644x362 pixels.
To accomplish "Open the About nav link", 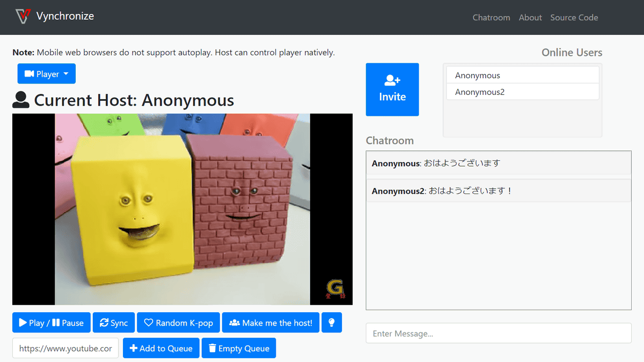I will click(x=530, y=17).
